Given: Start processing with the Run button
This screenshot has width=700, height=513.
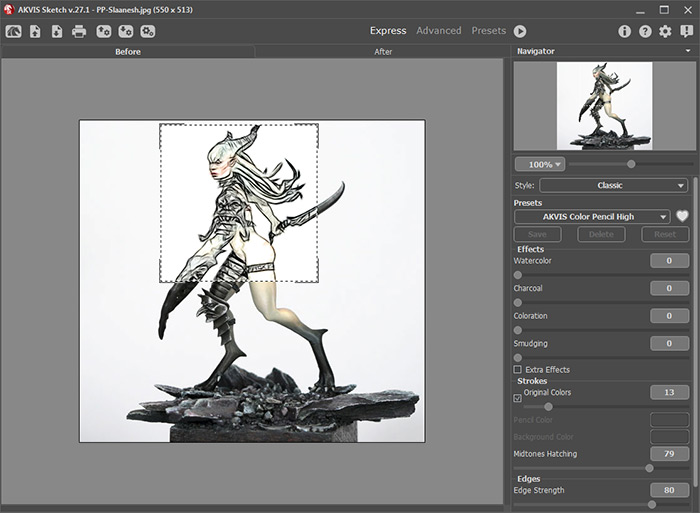Looking at the screenshot, I should point(520,31).
